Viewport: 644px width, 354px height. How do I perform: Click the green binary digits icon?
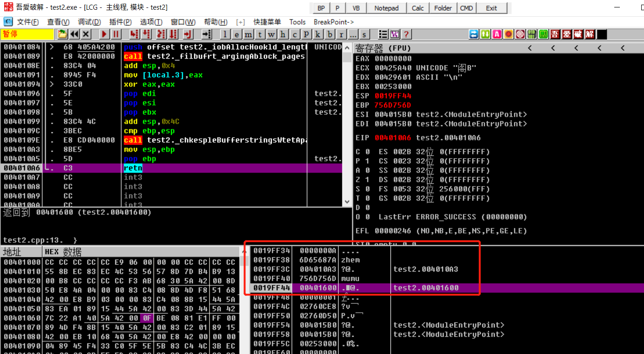tap(532, 34)
